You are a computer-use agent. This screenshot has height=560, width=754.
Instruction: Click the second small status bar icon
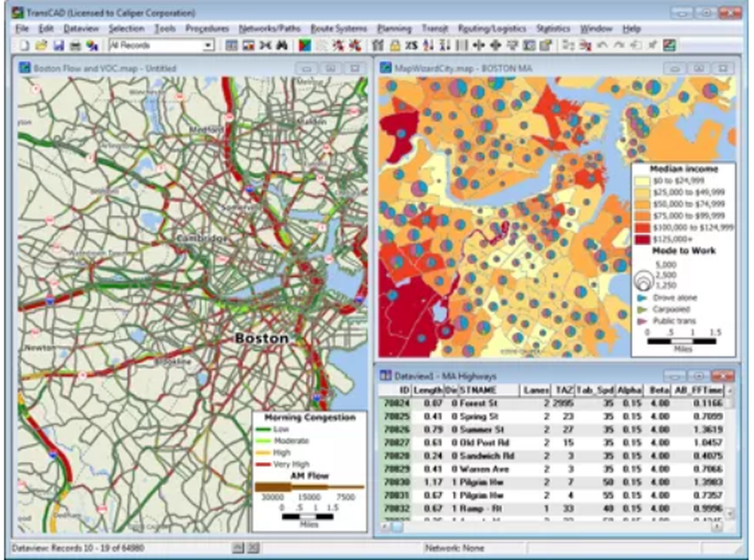(x=253, y=547)
